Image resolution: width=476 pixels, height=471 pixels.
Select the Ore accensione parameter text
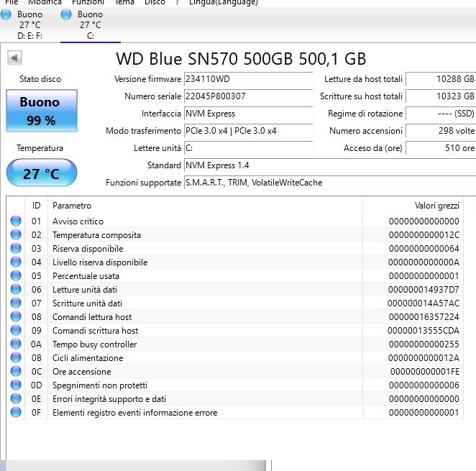[x=82, y=372]
